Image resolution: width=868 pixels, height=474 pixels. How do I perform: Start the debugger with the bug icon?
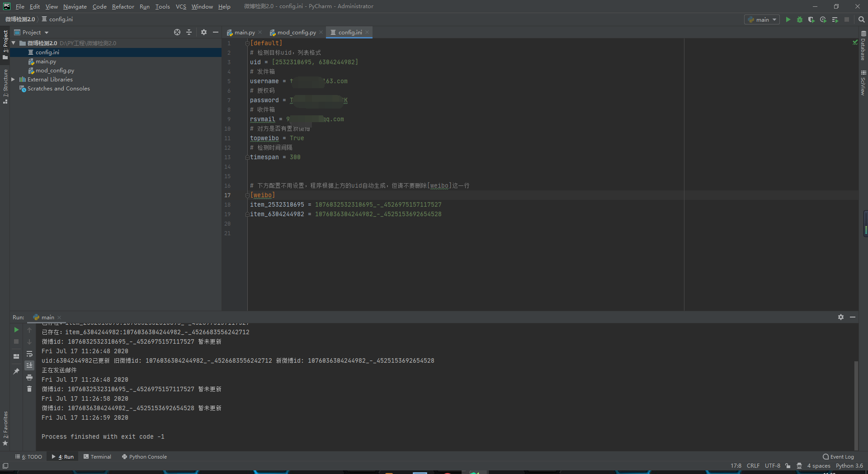click(800, 19)
